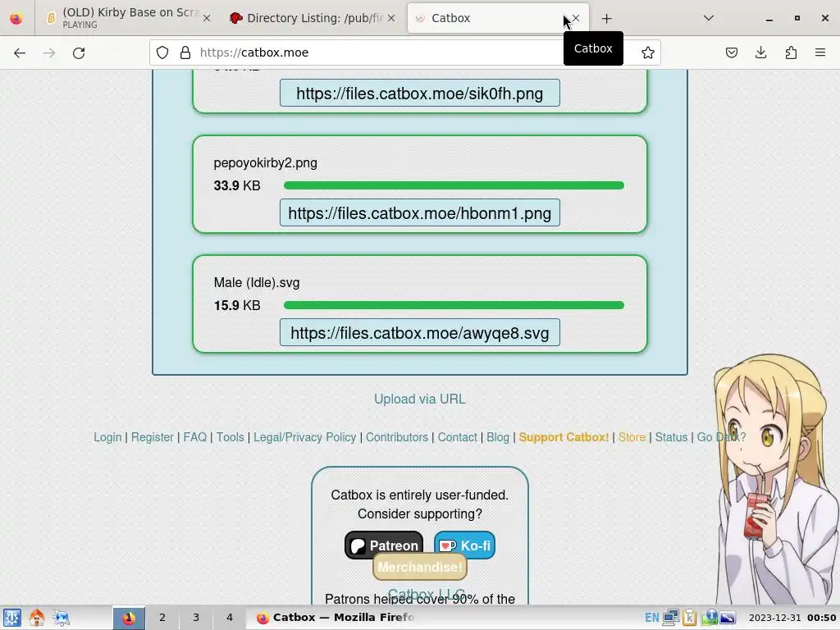Click the Male (Idle).svg file name

tap(257, 282)
